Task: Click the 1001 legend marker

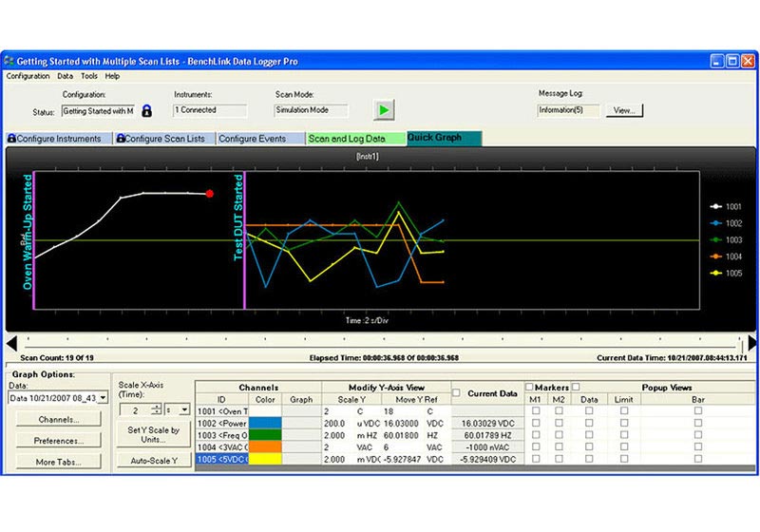Action: tap(715, 206)
